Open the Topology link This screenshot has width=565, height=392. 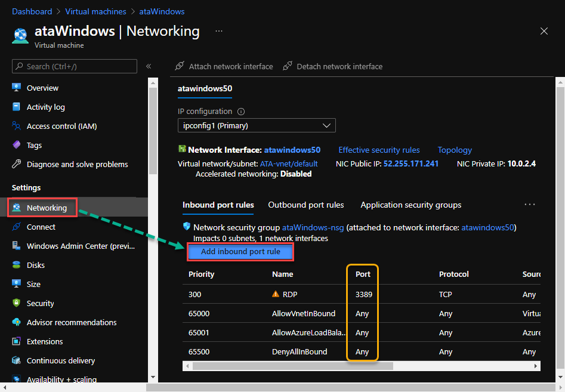pos(455,150)
